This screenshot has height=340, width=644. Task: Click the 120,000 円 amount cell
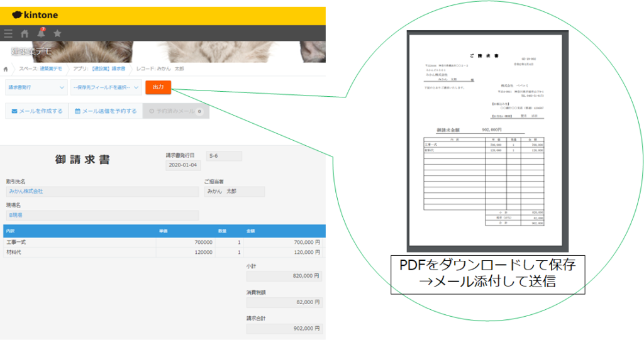[283, 252]
